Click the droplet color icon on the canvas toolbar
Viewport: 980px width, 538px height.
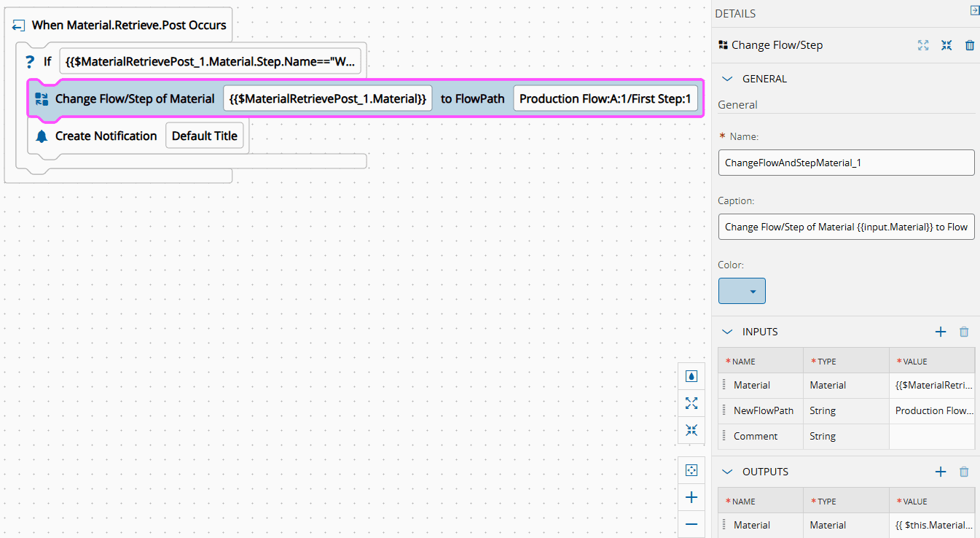click(691, 376)
